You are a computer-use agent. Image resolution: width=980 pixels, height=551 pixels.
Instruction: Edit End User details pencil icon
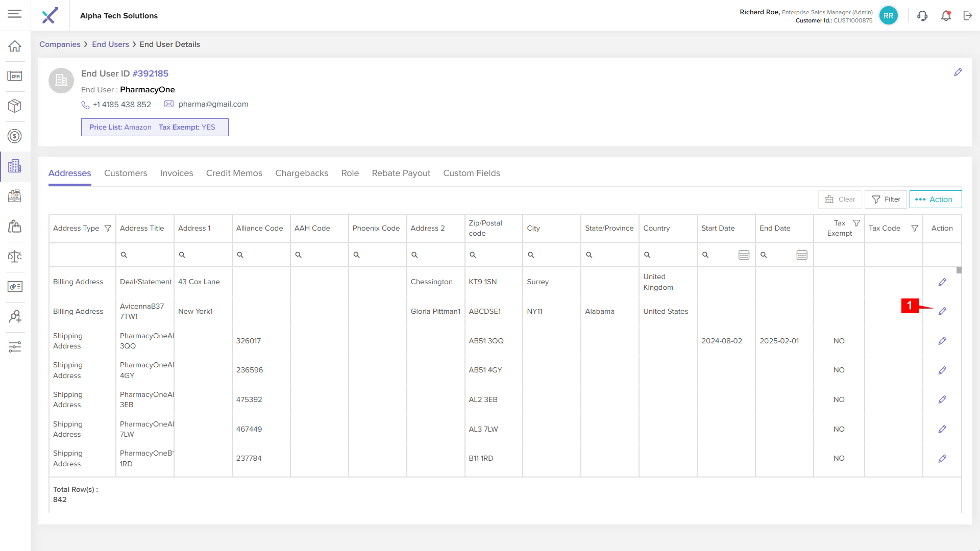pyautogui.click(x=958, y=72)
